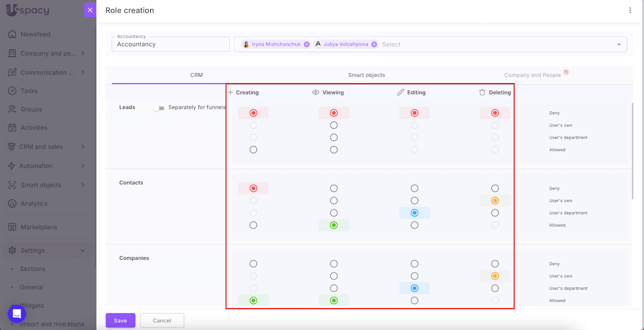Collapse the Settings section
This screenshot has width=644, height=330.
[x=83, y=250]
